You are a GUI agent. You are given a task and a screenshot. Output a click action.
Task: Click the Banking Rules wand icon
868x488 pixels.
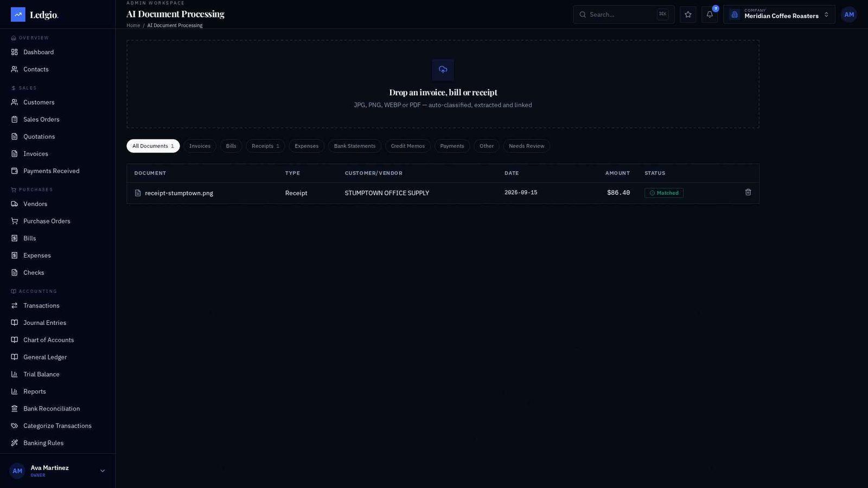pos(15,443)
